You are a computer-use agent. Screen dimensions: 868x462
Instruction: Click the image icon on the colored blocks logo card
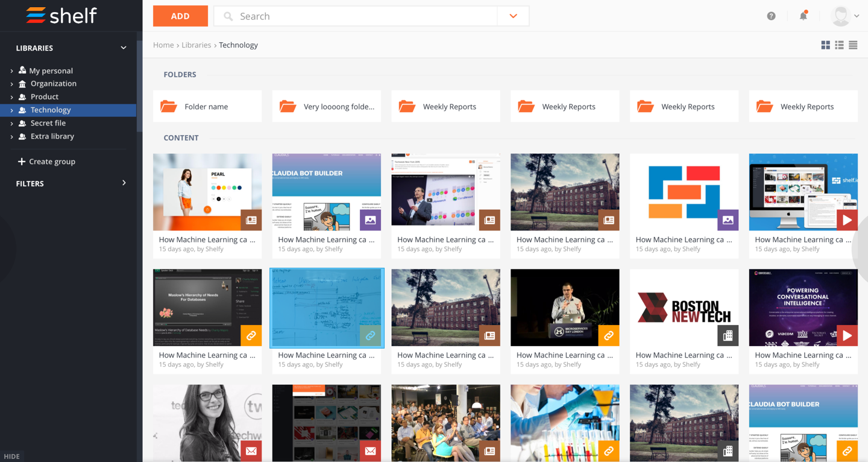[728, 220]
